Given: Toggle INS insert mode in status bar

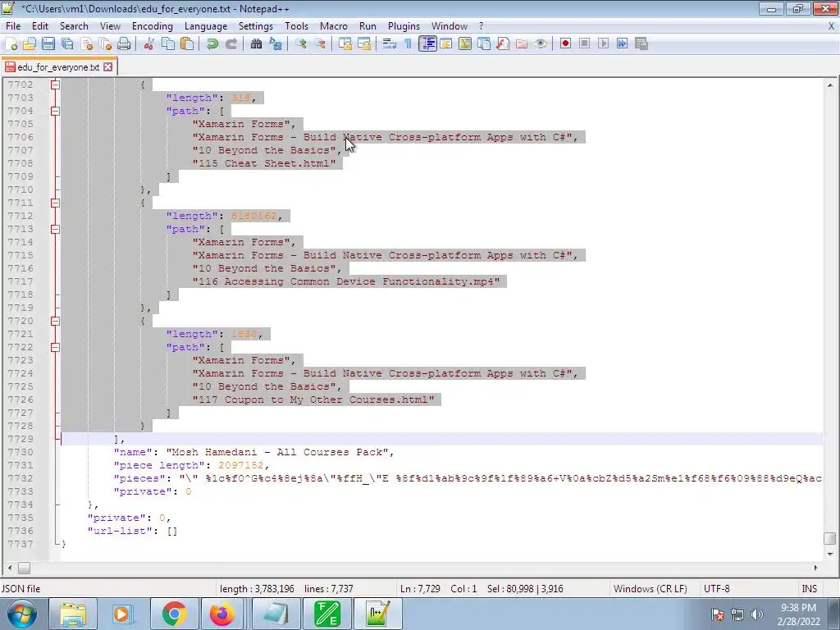Looking at the screenshot, I should 809,589.
